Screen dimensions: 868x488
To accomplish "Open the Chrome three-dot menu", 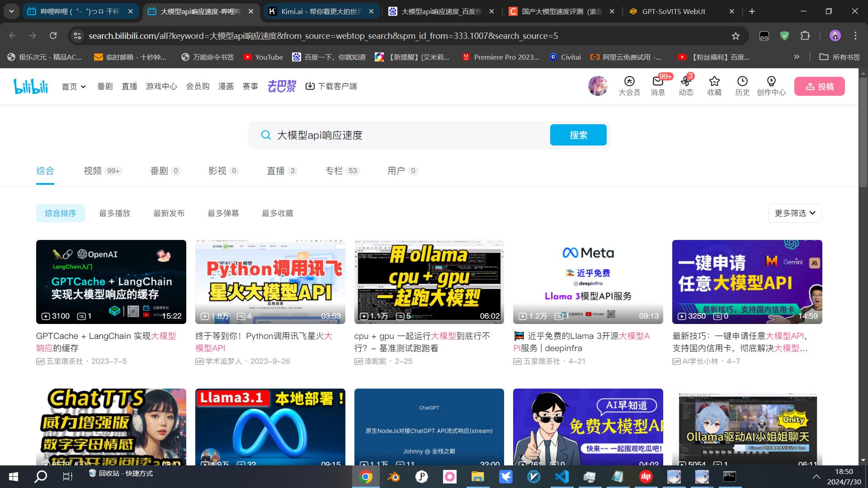I will coord(855,36).
